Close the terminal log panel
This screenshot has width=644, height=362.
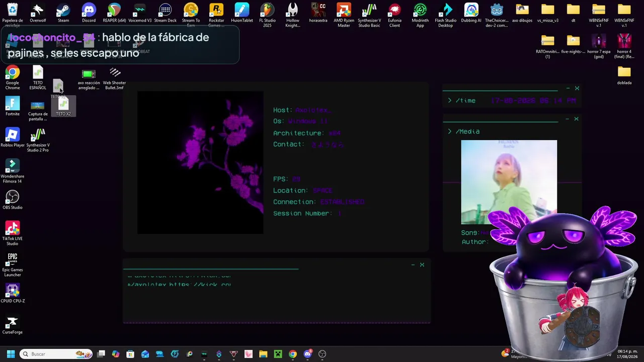tap(422, 265)
